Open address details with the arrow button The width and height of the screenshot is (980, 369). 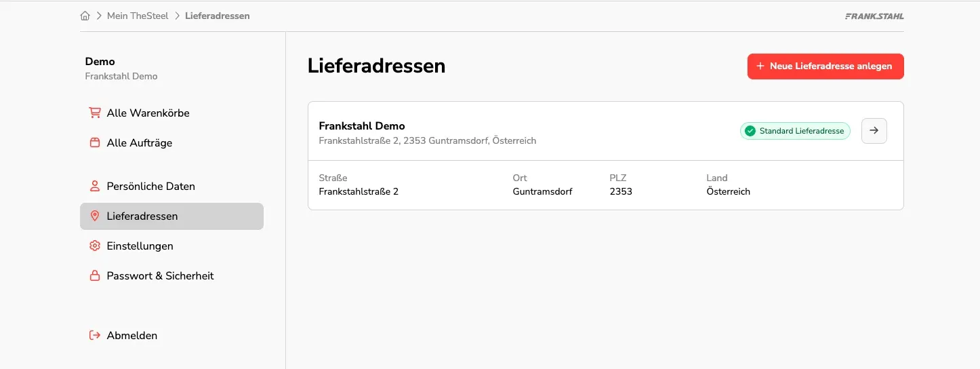(x=874, y=131)
